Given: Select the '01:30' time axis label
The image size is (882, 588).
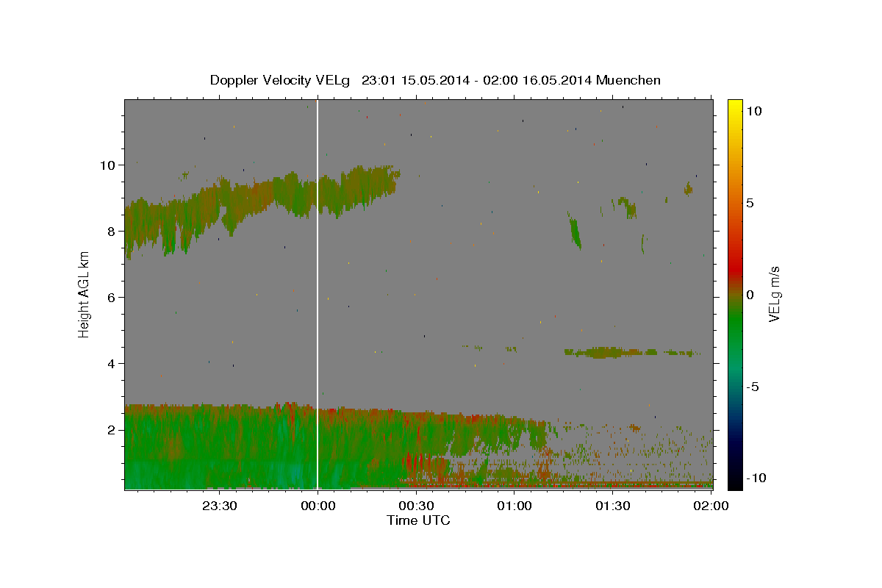Looking at the screenshot, I should (x=613, y=506).
